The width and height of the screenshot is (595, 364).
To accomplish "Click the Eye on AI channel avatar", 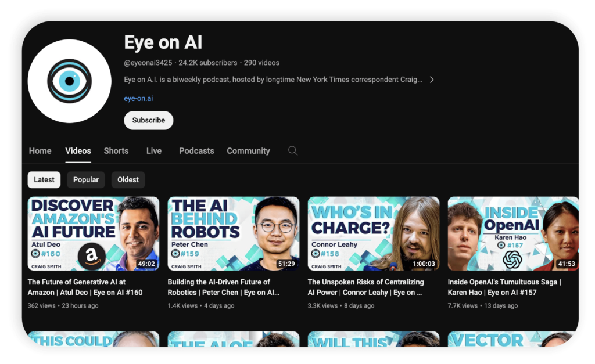I will coord(70,81).
